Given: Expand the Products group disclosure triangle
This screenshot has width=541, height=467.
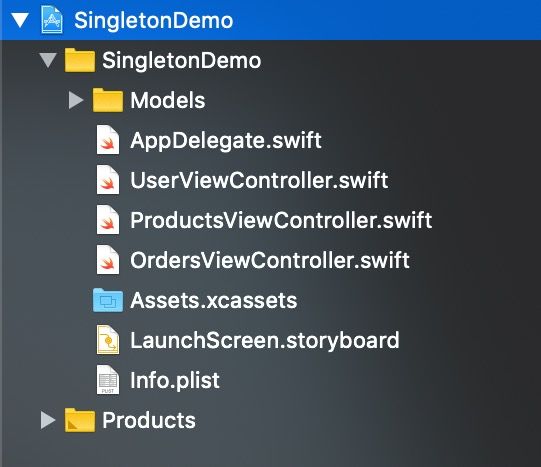Looking at the screenshot, I should coord(48,420).
